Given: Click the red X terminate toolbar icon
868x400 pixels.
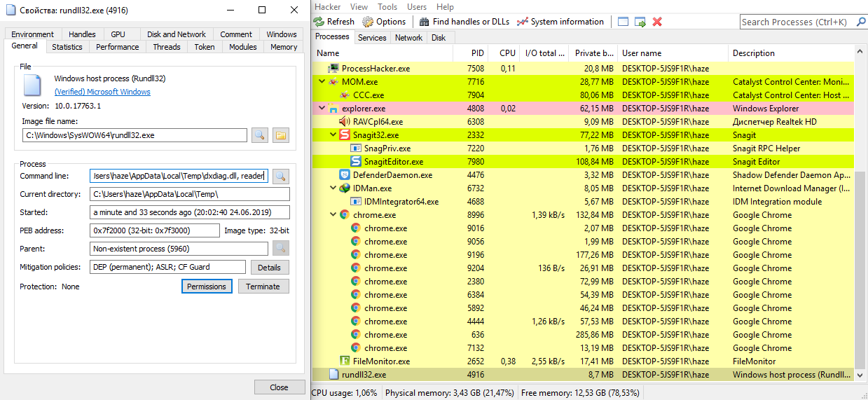Looking at the screenshot, I should pyautogui.click(x=657, y=22).
